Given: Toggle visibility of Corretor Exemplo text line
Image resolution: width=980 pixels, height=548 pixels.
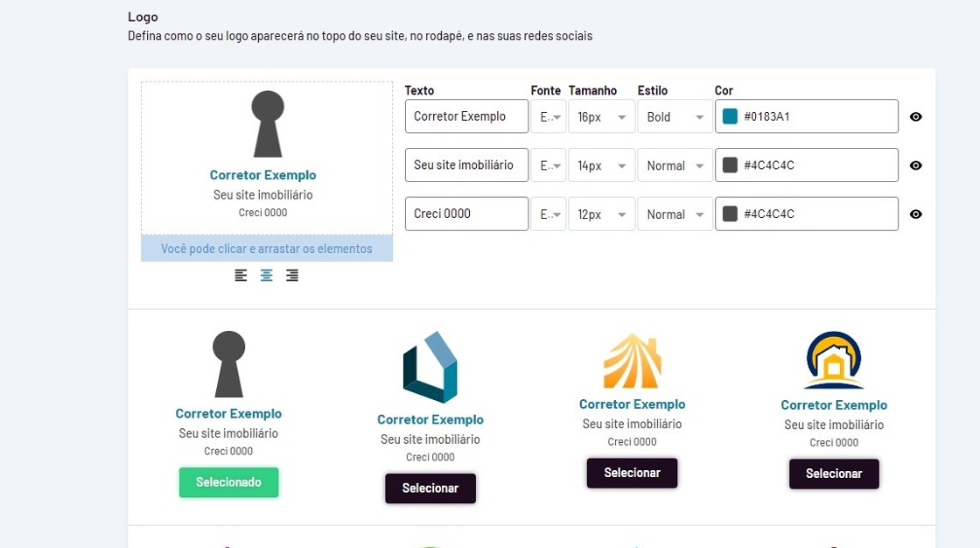Looking at the screenshot, I should tap(915, 116).
